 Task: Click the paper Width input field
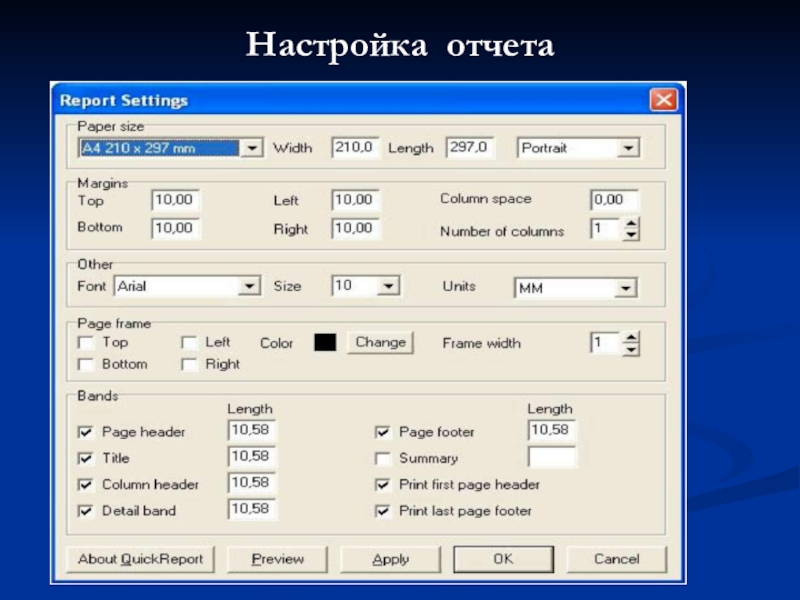click(x=355, y=147)
